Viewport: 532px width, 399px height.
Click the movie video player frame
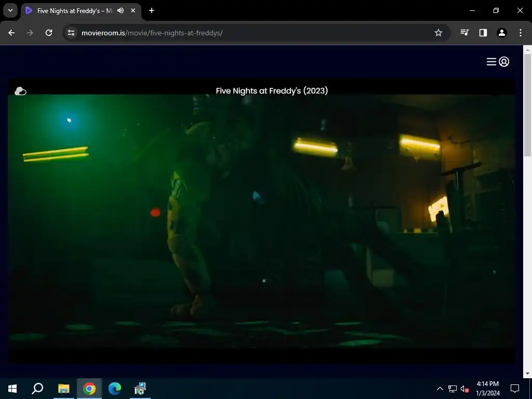point(261,221)
